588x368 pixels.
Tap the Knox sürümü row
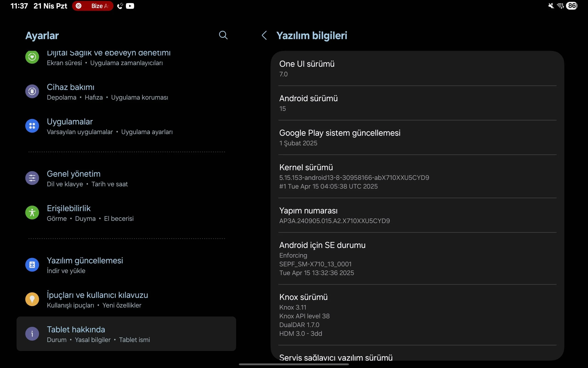click(417, 315)
